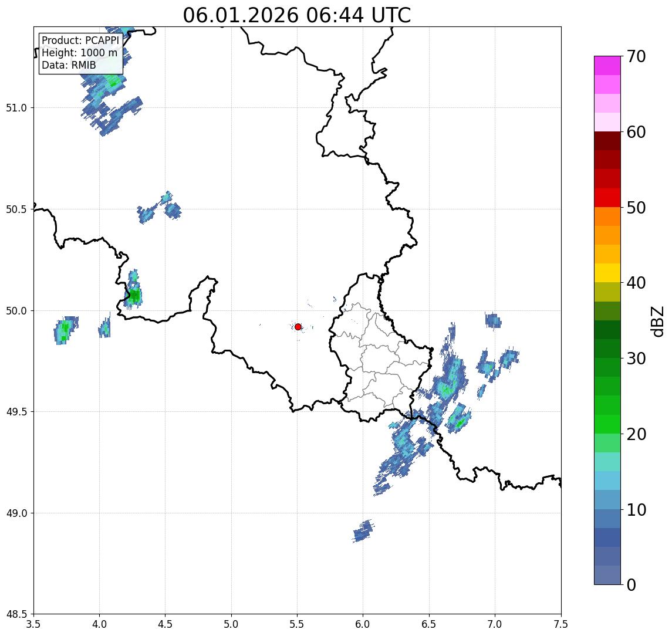Click latitude label 50.0
This screenshot has width=672, height=636.
16,311
